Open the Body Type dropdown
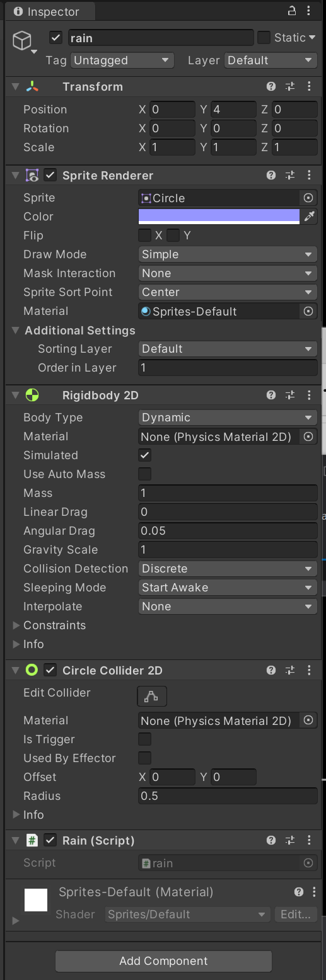 (228, 418)
